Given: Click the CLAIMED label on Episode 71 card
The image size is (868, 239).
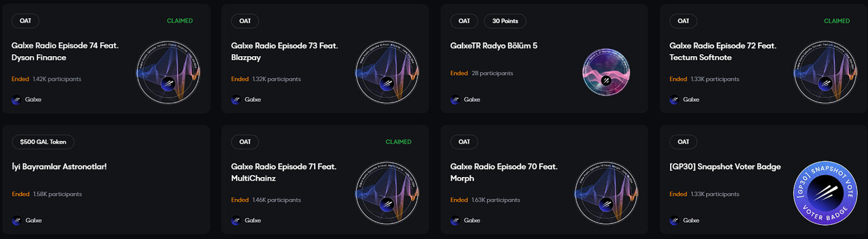Looking at the screenshot, I should pyautogui.click(x=399, y=142).
